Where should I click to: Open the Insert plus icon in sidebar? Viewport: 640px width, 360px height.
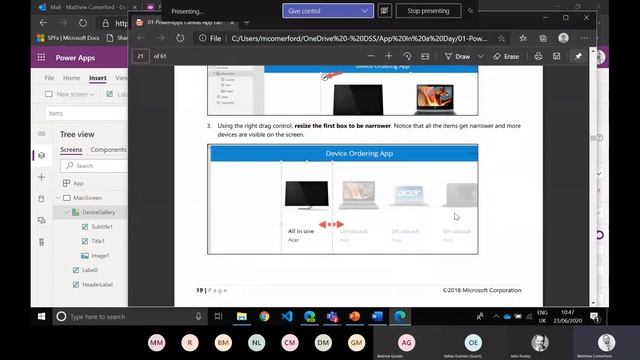[42, 177]
